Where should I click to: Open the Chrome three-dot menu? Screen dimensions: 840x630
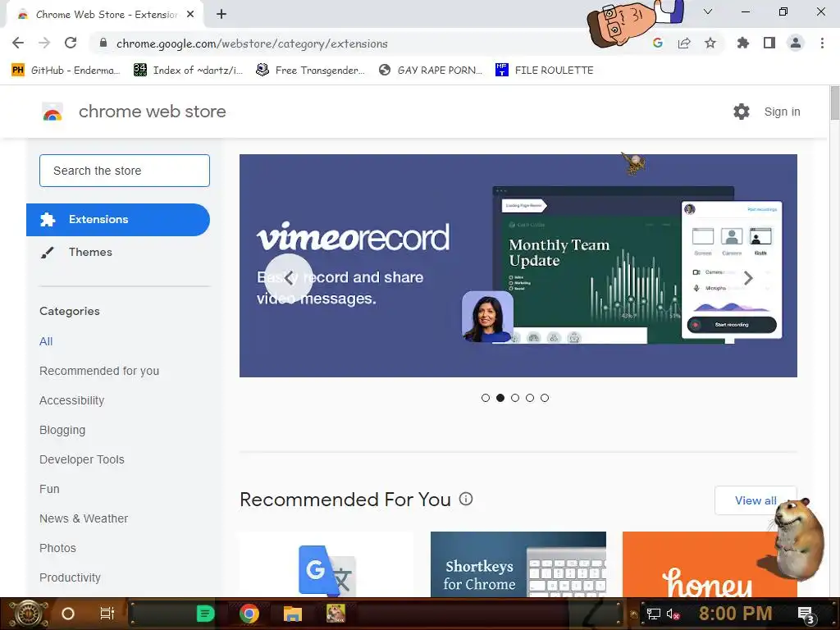pos(822,43)
